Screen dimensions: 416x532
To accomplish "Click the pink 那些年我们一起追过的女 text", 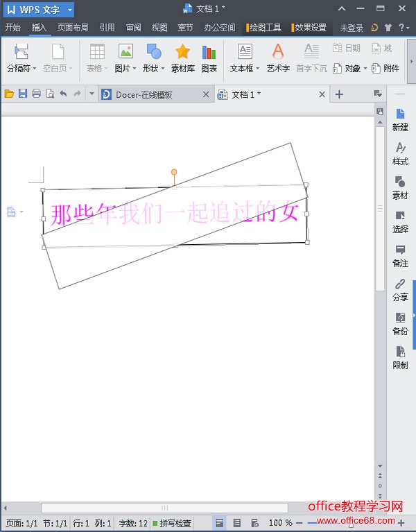I will [175, 214].
